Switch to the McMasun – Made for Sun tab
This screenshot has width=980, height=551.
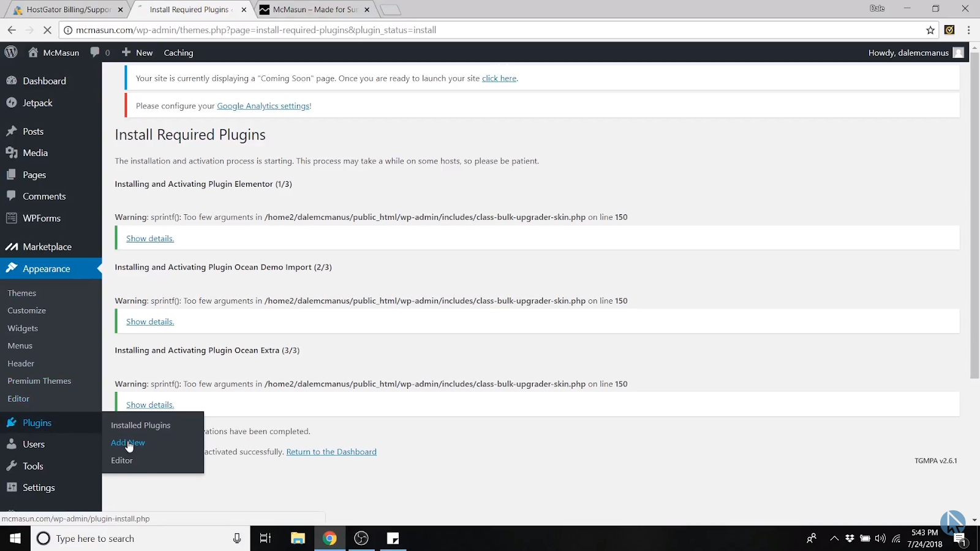[x=315, y=10]
